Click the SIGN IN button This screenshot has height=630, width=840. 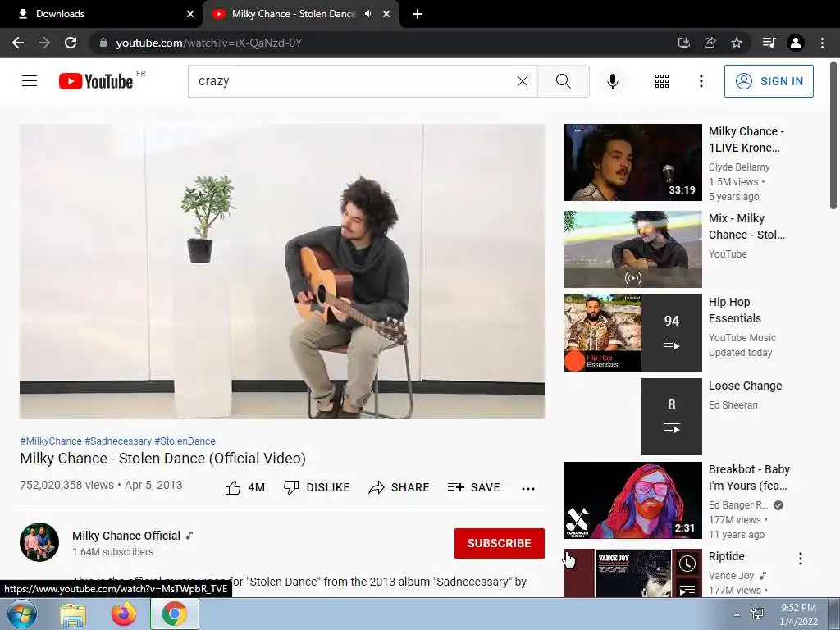(x=769, y=81)
